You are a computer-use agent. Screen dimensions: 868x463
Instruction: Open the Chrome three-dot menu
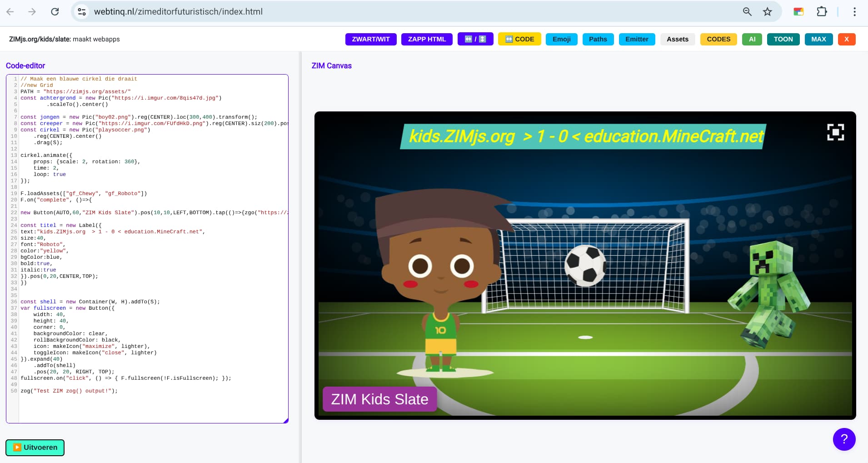coord(854,12)
